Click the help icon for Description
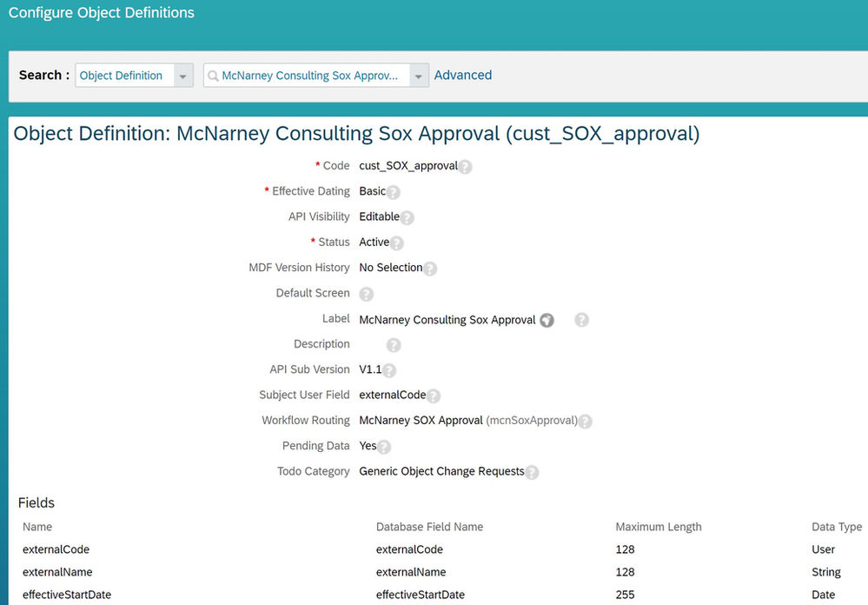The height and width of the screenshot is (605, 868). coord(393,345)
